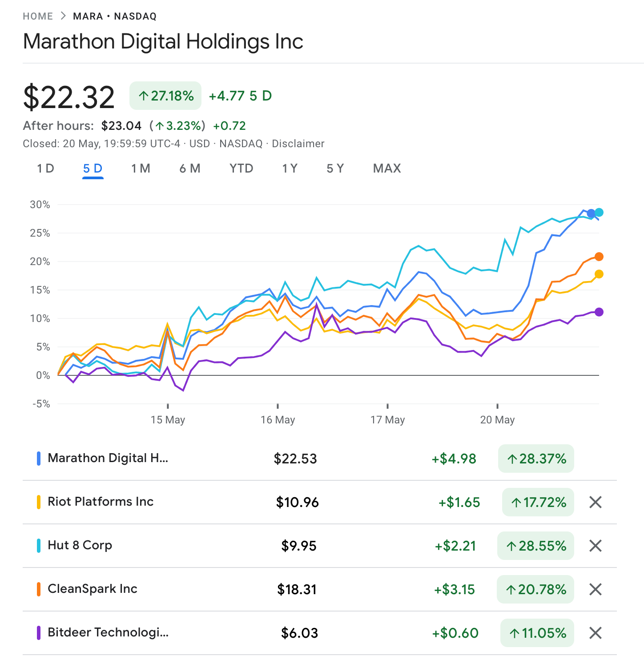The height and width of the screenshot is (668, 644).
Task: Click the breadcrumb chevron arrow icon
Action: click(63, 16)
